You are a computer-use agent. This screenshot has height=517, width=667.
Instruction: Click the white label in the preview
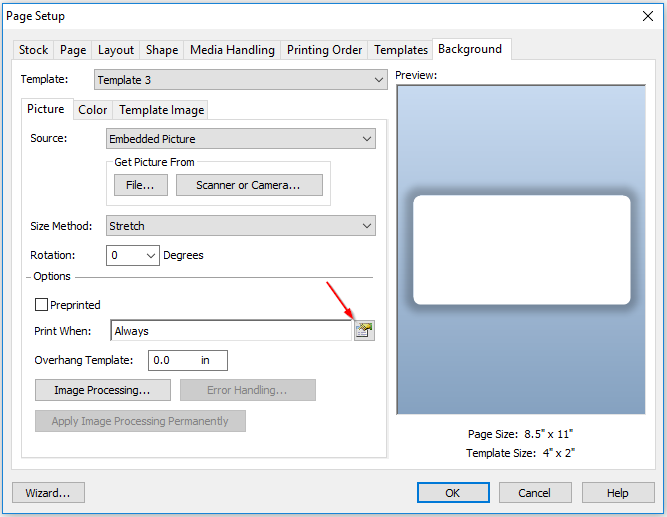click(521, 250)
